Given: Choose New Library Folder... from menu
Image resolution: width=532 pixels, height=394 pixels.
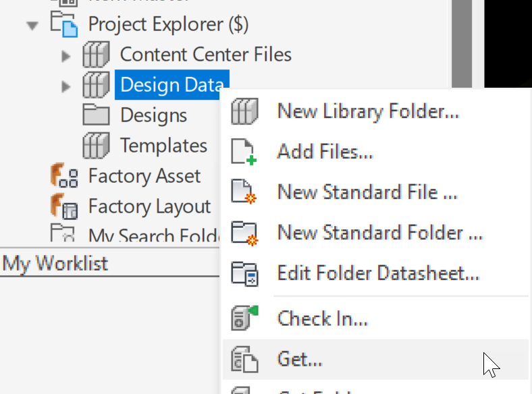Looking at the screenshot, I should (368, 111).
